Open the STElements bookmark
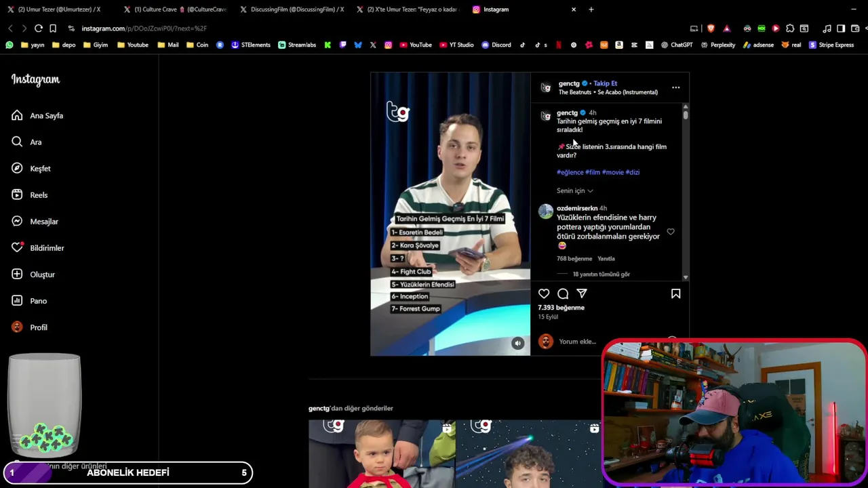Screen dimensions: 868x488 click(251, 45)
